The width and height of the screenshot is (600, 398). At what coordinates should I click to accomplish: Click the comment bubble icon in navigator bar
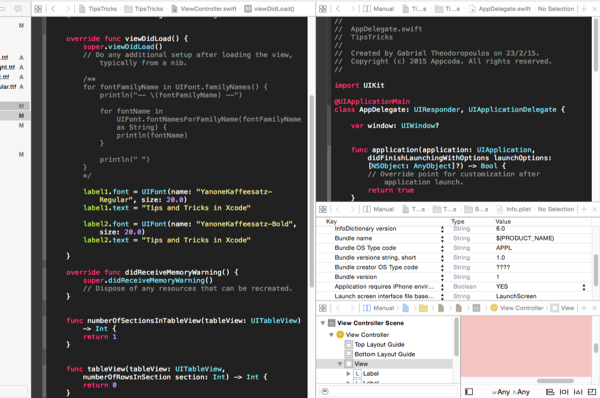18,8
